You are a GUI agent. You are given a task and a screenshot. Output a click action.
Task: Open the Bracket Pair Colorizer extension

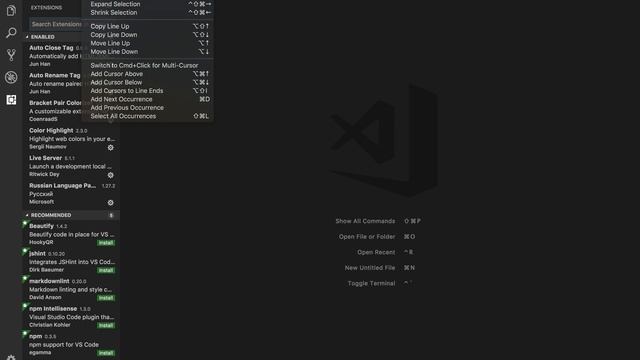(x=52, y=111)
